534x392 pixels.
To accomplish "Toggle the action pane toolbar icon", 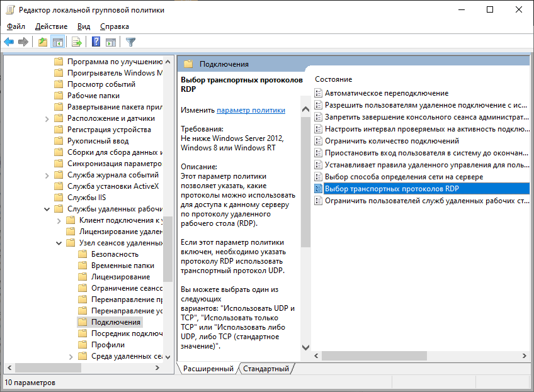I will [111, 42].
